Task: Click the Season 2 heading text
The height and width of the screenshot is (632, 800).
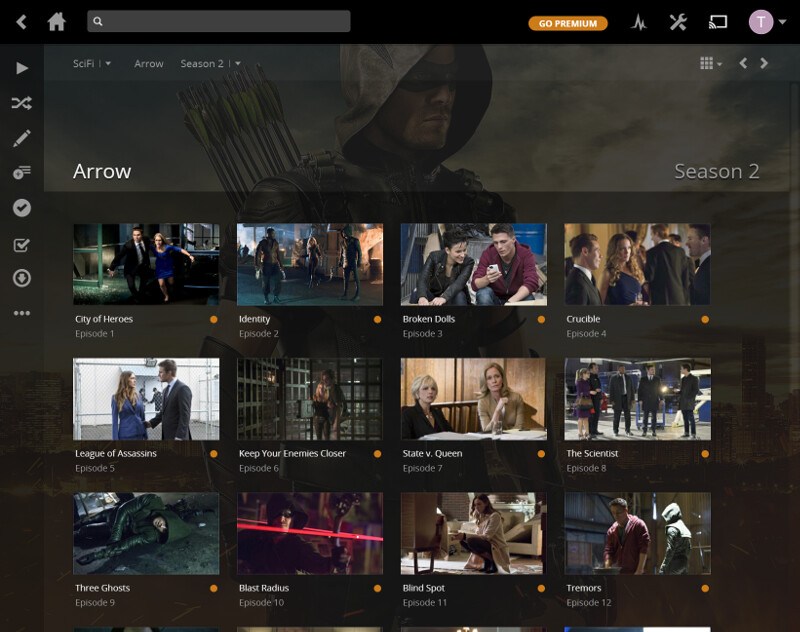Action: [717, 171]
